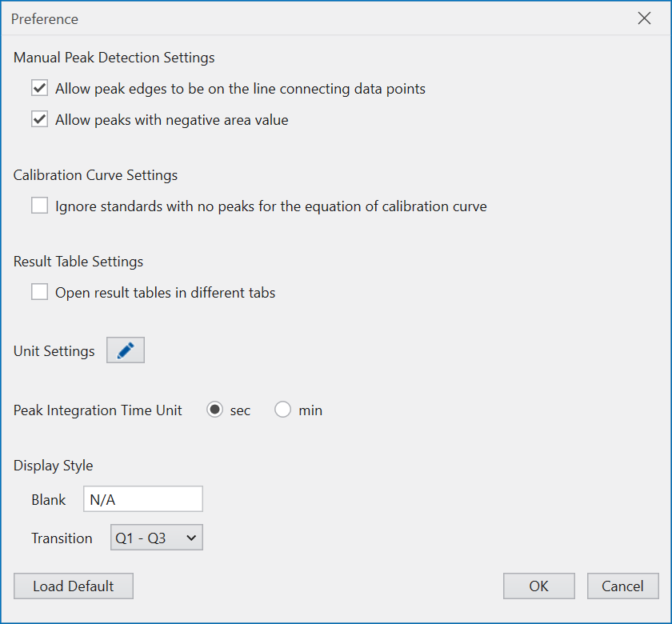Screen dimensions: 672x624
Task: Enable Ignore standards with no peaks checkbox
Action: point(40,206)
